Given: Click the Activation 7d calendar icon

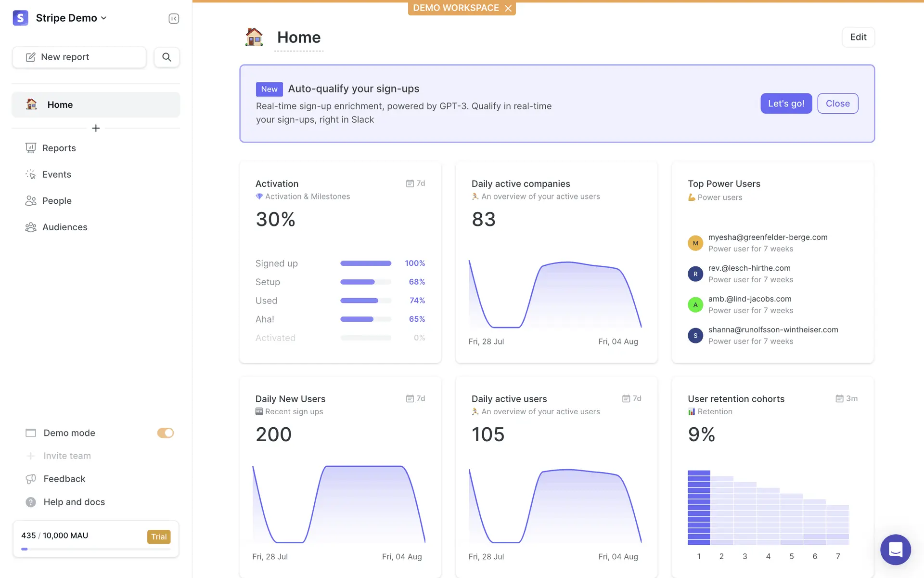Looking at the screenshot, I should pos(410,184).
